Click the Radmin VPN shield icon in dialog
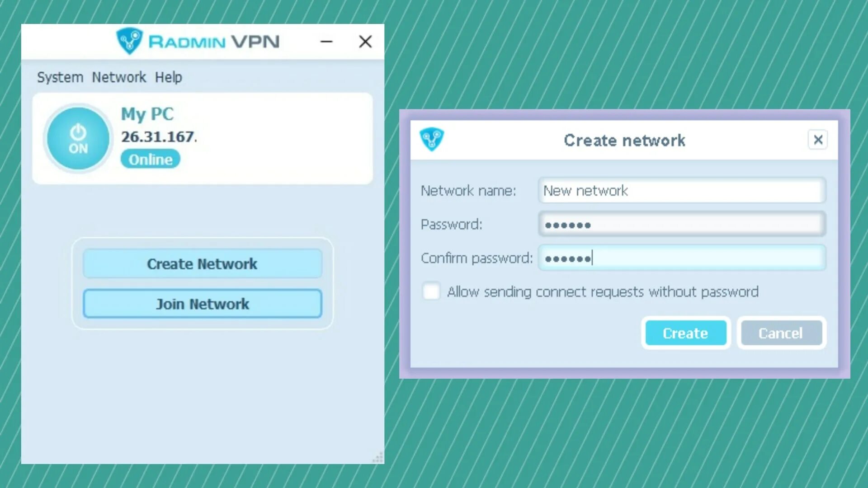 pos(432,140)
